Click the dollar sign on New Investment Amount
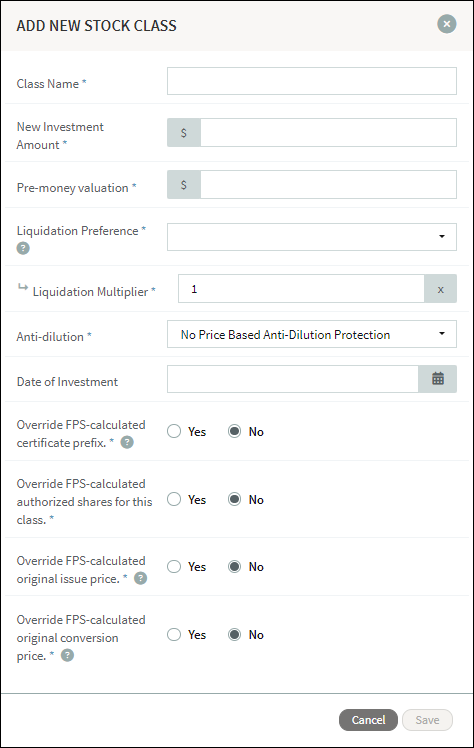Screen dimensions: 474x748 184,133
